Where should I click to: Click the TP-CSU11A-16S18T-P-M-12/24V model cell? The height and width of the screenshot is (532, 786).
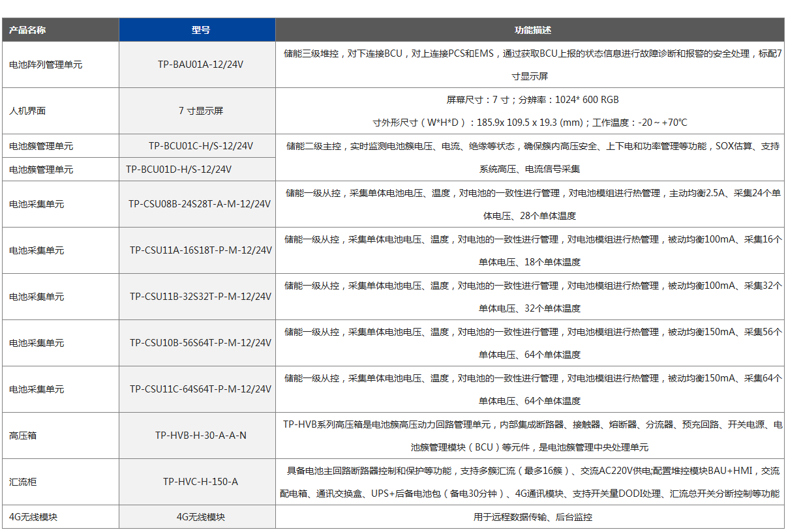[x=200, y=250]
